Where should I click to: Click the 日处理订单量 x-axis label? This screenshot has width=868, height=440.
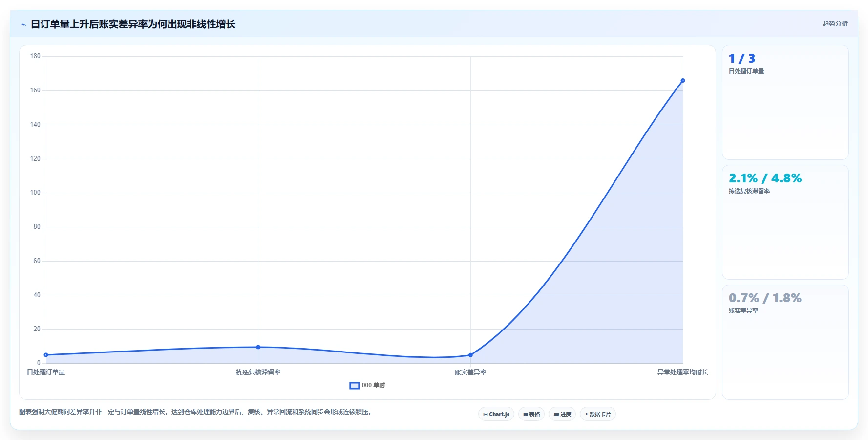pos(46,372)
